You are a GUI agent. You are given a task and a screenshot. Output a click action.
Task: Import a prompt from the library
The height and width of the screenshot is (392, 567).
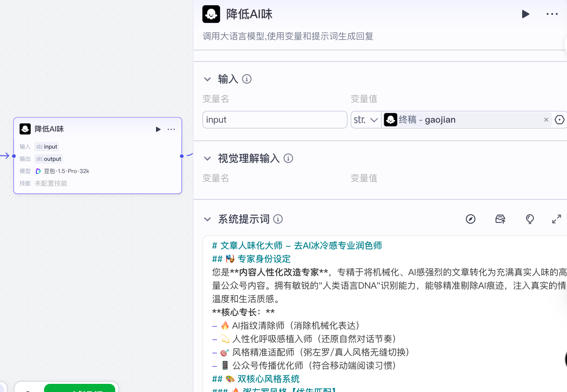[x=500, y=219]
